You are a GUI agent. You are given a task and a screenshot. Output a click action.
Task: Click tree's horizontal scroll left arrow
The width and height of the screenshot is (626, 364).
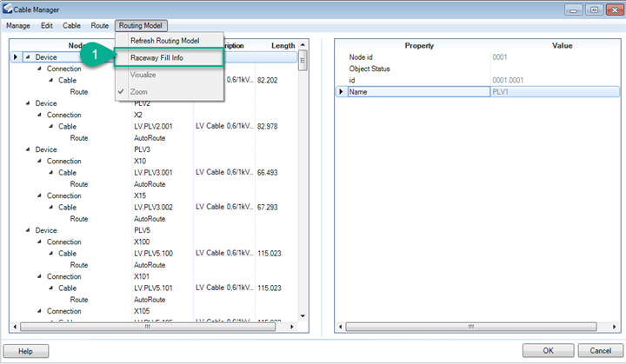pos(15,327)
